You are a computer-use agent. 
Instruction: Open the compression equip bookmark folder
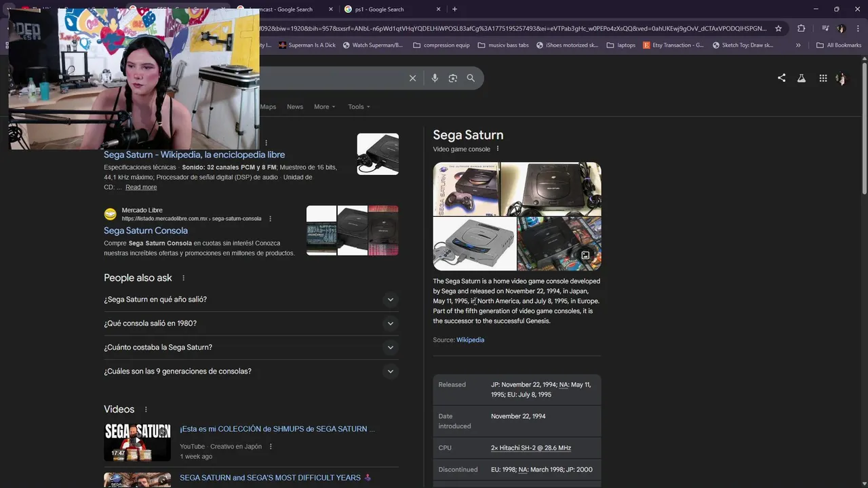(x=440, y=45)
